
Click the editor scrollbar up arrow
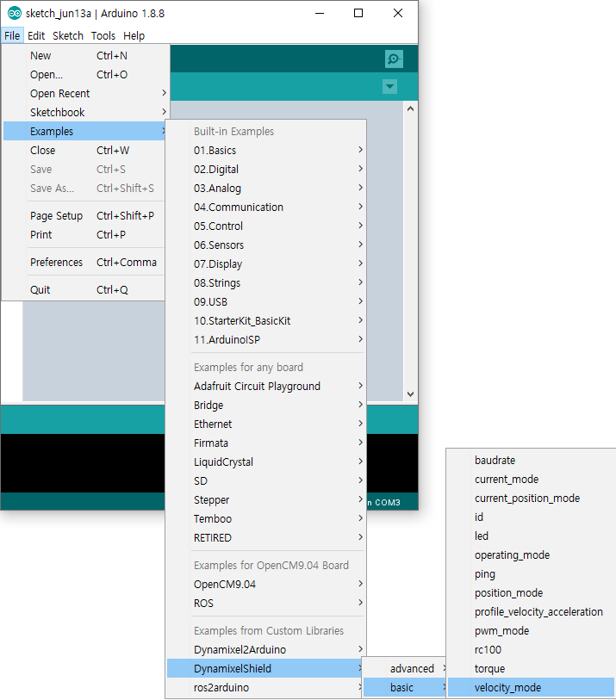point(410,109)
